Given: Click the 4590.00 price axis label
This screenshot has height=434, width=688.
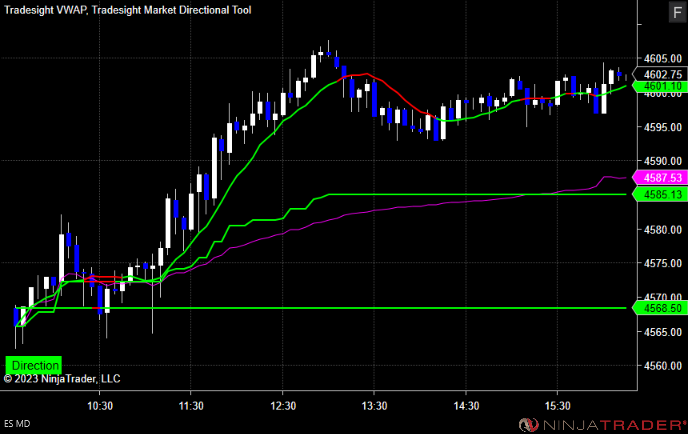Looking at the screenshot, I should tap(663, 161).
